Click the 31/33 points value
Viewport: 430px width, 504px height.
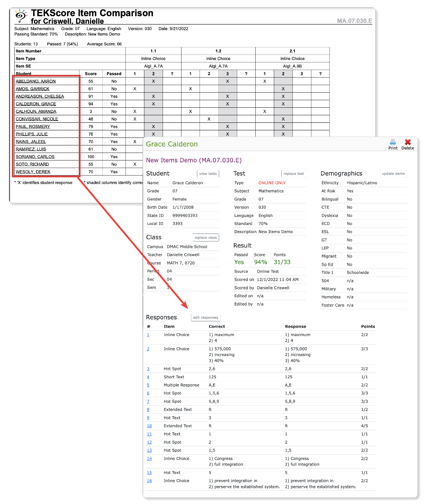point(282,262)
